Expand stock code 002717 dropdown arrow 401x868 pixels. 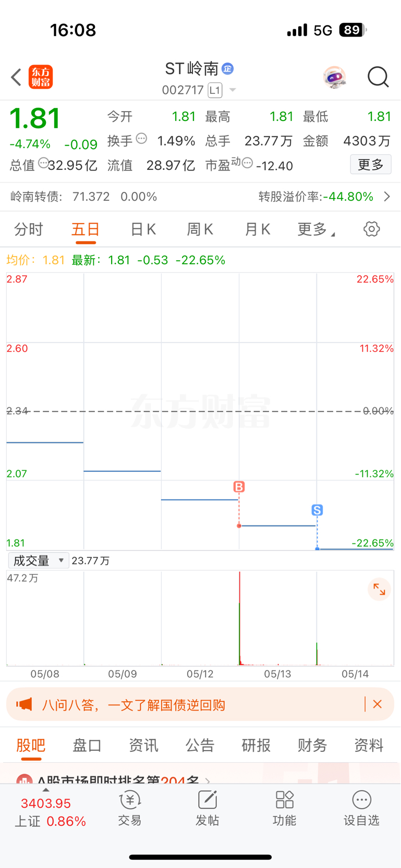pyautogui.click(x=233, y=90)
